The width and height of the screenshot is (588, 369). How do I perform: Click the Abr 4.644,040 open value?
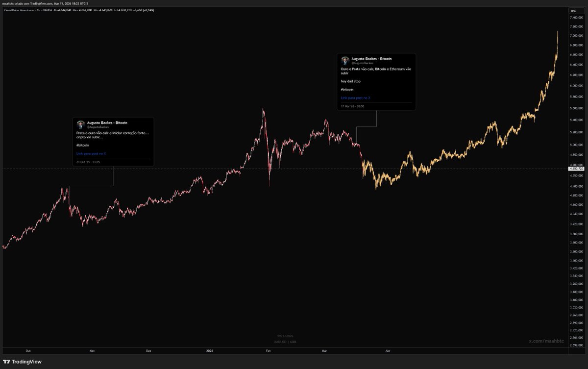[62, 10]
